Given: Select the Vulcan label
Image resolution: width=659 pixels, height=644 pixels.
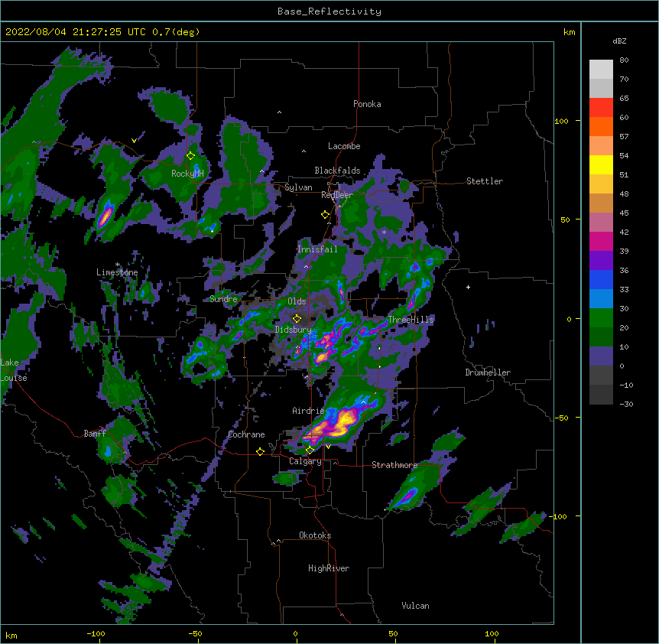Looking at the screenshot, I should pyautogui.click(x=415, y=606).
